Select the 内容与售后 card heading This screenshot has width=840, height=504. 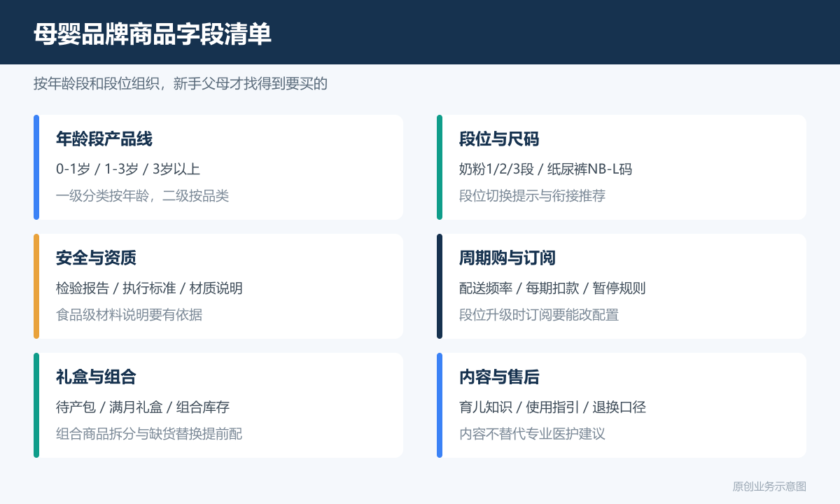(x=499, y=377)
